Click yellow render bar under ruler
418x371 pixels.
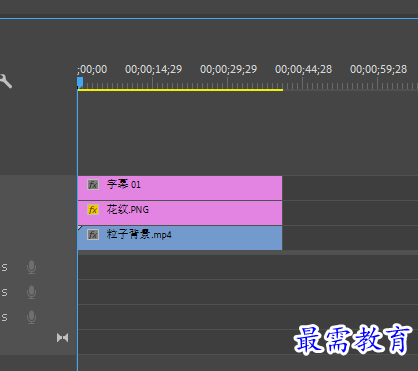click(180, 90)
